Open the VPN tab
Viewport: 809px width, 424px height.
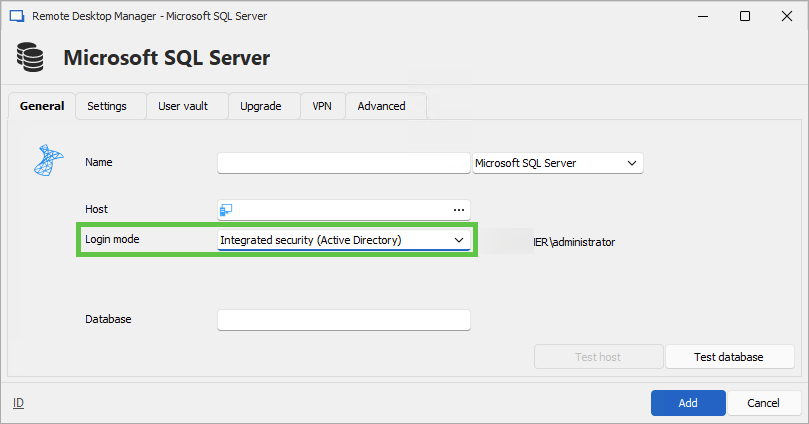click(322, 106)
